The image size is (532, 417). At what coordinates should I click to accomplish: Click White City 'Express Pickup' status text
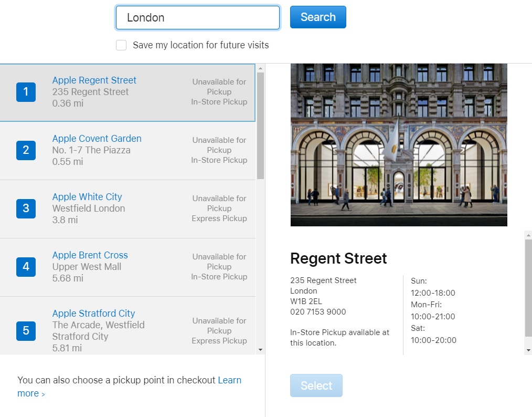pyautogui.click(x=219, y=218)
